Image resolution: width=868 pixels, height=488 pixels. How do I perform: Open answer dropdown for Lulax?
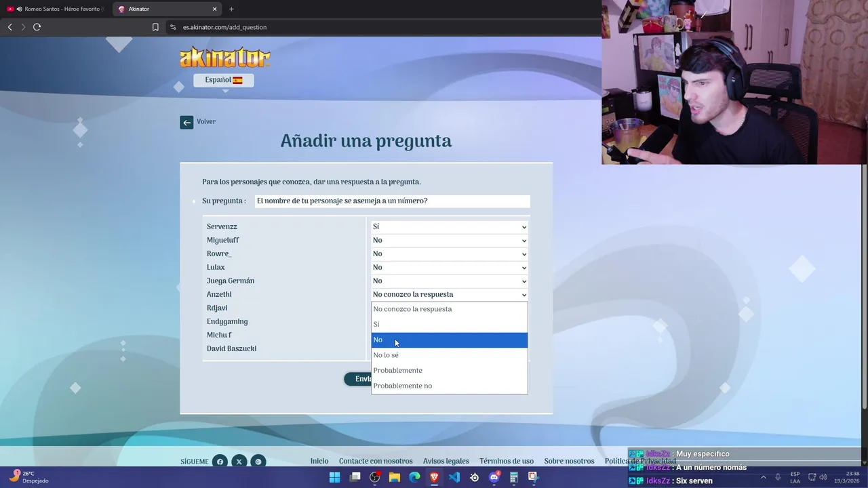[449, 268]
